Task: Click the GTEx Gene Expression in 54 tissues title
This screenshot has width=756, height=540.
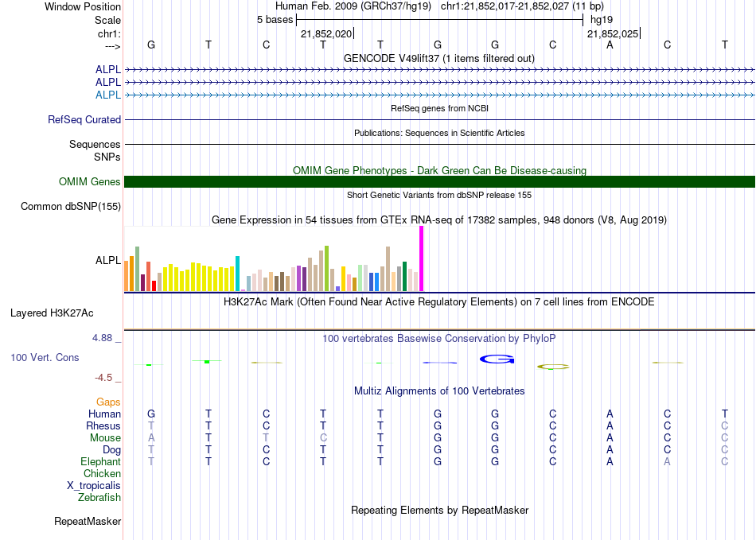Action: point(439,220)
